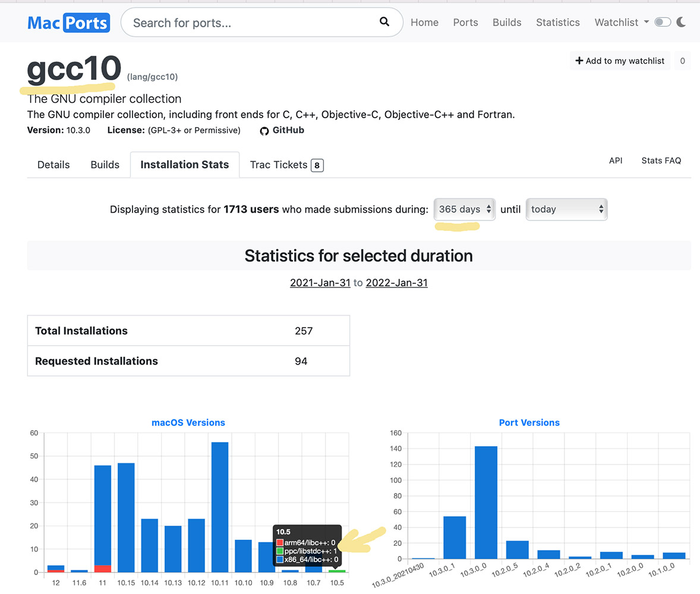Image resolution: width=700 pixels, height=594 pixels.
Task: Click the 10.11 bar in macOS chart
Action: (220, 507)
